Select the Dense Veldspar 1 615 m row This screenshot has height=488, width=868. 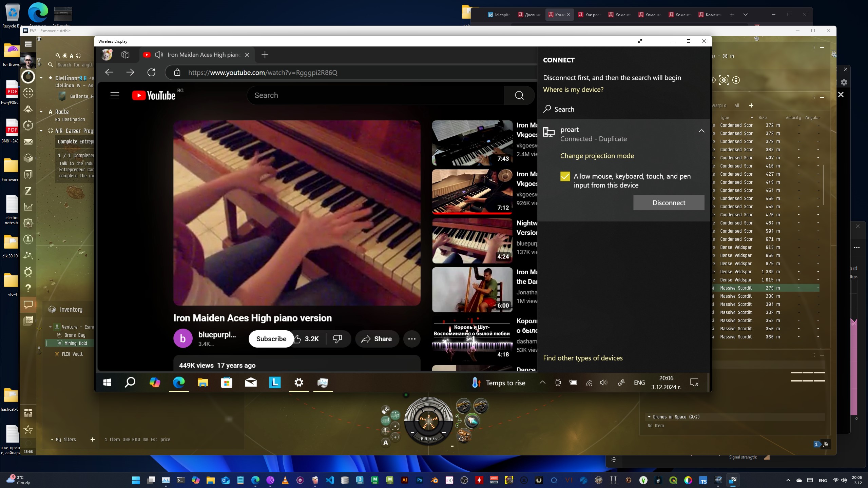click(766, 280)
